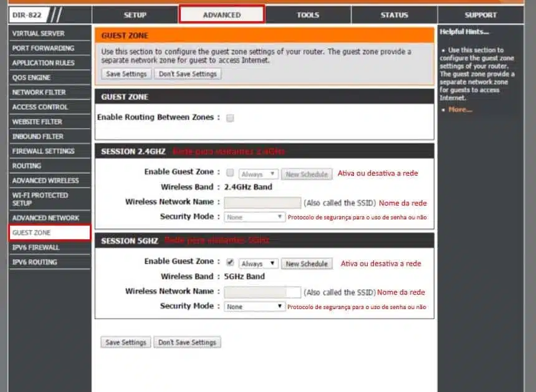
Task: Open IPv6 Firewall page
Action: [x=50, y=247]
